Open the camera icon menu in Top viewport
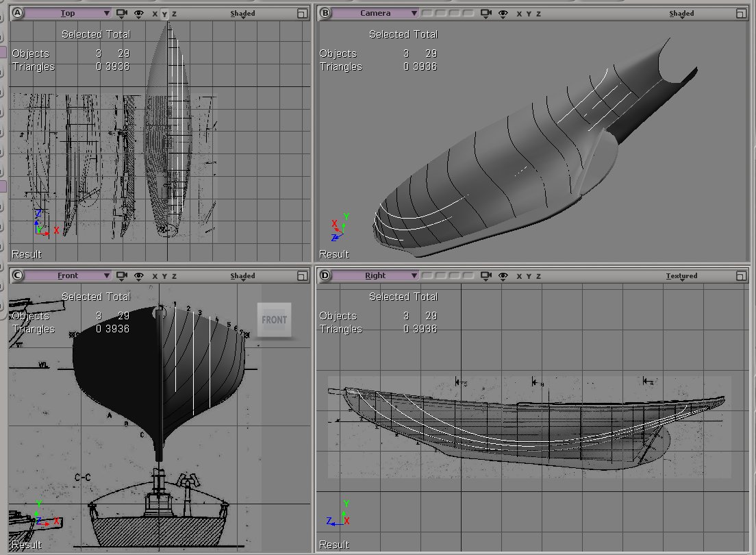Screen dimensions: 756x555 tap(123, 13)
